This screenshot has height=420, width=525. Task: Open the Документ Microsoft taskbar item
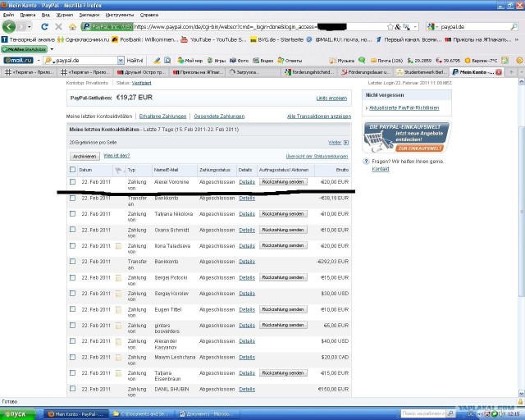coord(208,414)
